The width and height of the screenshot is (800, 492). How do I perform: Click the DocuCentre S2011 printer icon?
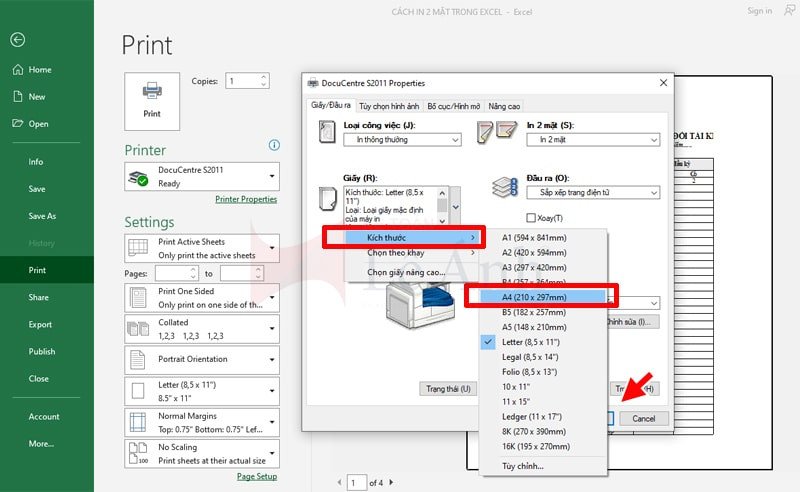click(x=138, y=177)
